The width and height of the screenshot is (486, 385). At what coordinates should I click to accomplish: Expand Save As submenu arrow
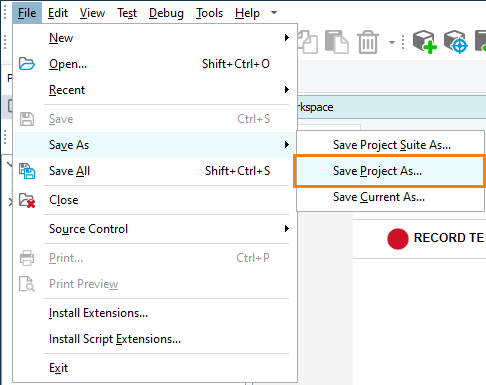tap(287, 145)
